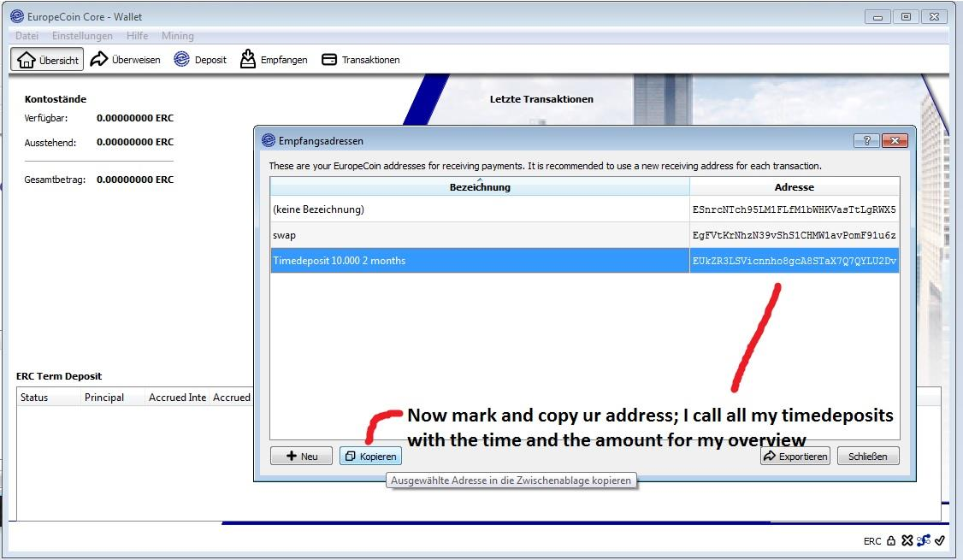Click the Verfügbar balance value
This screenshot has width=963, height=560.
[135, 118]
